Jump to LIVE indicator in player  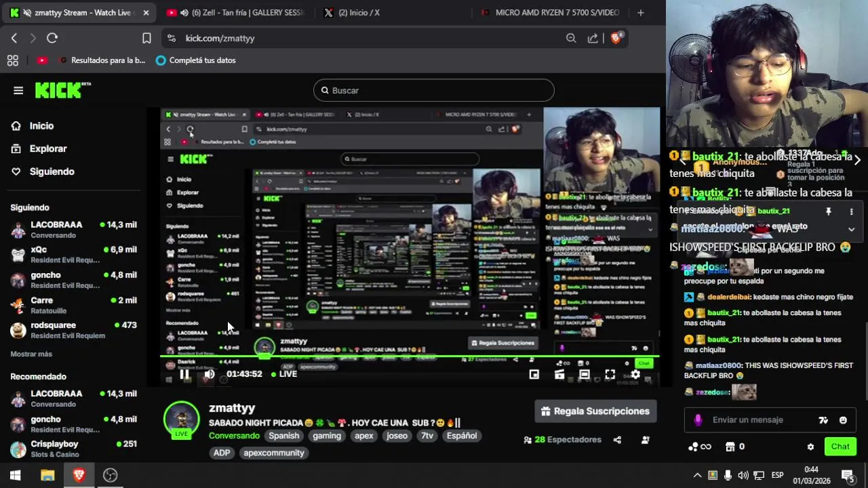tap(284, 374)
